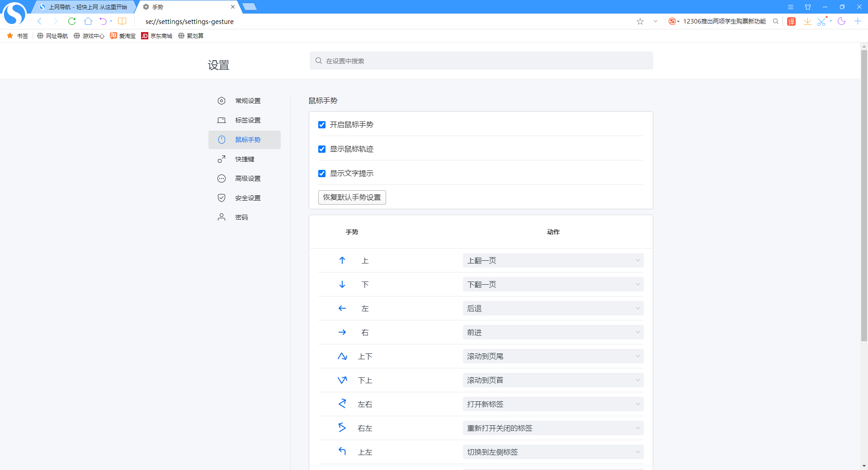Click the Sogou logo in the address bar
Image resolution: width=868 pixels, height=470 pixels.
click(672, 21)
